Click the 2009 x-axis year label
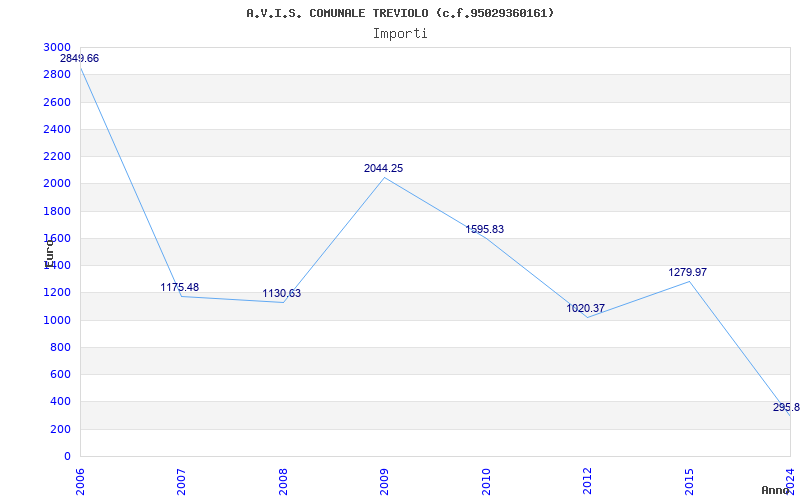The width and height of the screenshot is (800, 500). tap(384, 481)
